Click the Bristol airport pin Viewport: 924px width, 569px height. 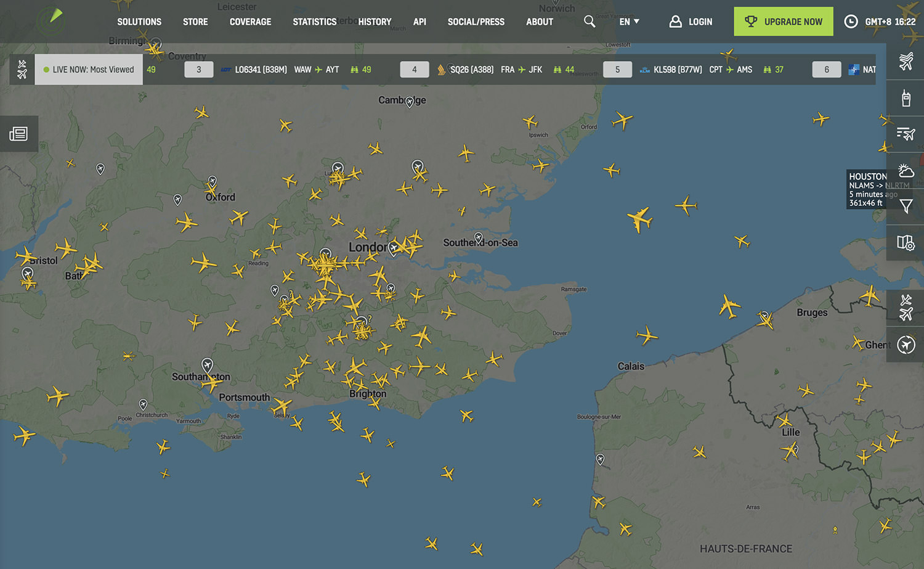pyautogui.click(x=27, y=273)
